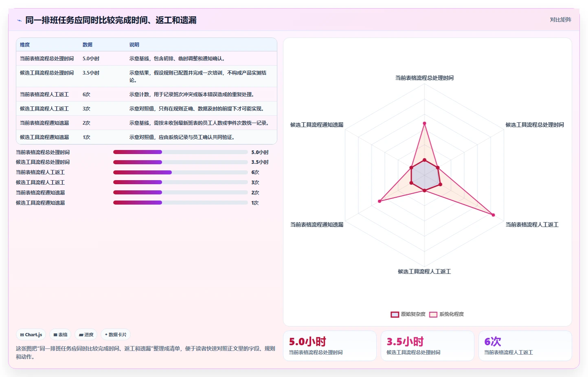
Task: Click description 示意对照值，应由系统记录与员工确认共同验证
Action: tap(182, 137)
